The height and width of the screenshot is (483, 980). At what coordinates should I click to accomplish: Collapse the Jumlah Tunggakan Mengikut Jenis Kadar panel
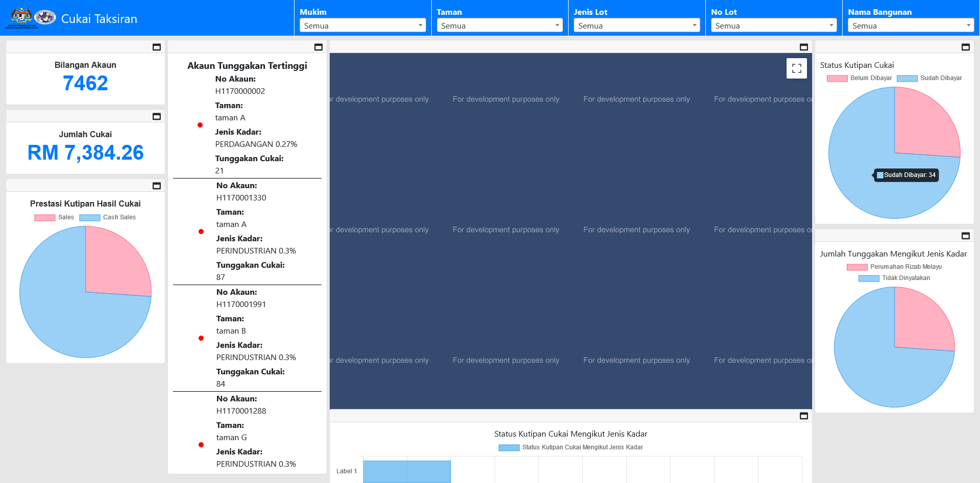click(966, 236)
